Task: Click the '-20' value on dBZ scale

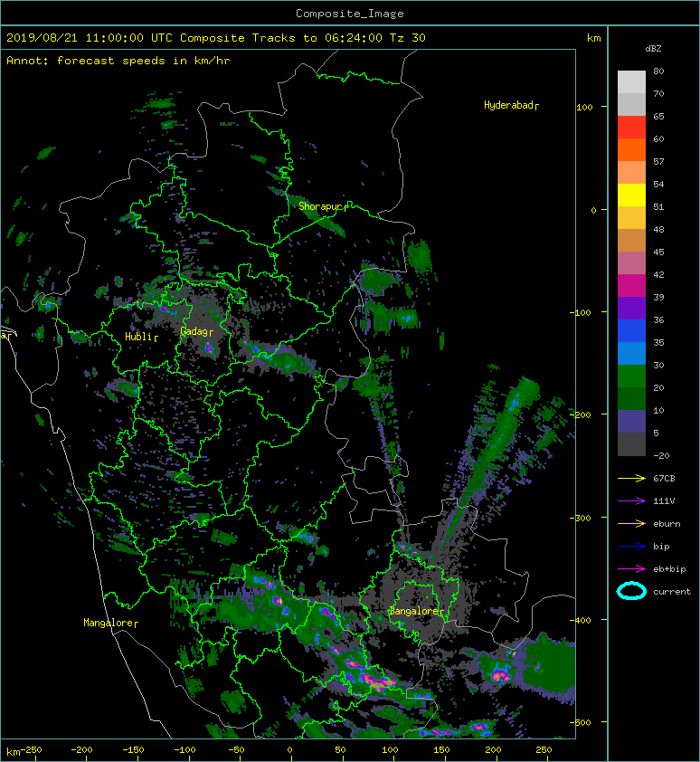Action: click(661, 455)
